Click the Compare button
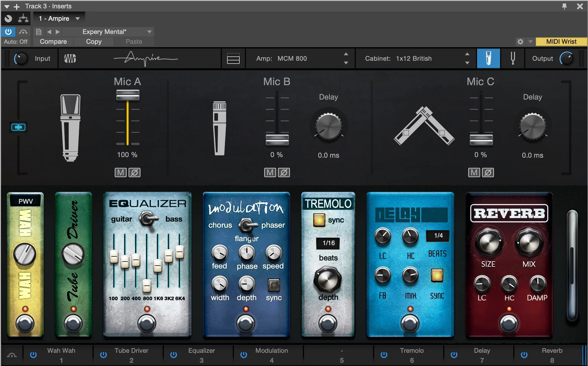 coord(53,42)
